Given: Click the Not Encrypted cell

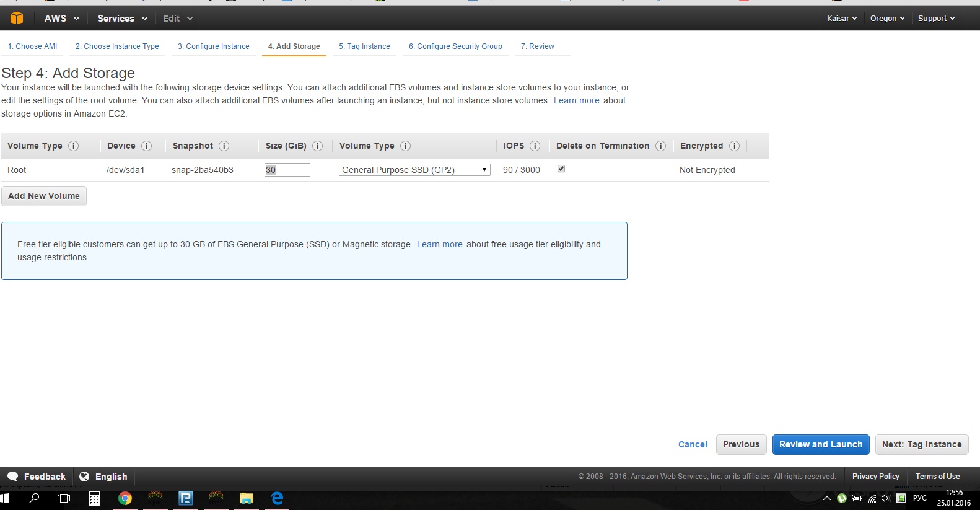Looking at the screenshot, I should pyautogui.click(x=707, y=170).
